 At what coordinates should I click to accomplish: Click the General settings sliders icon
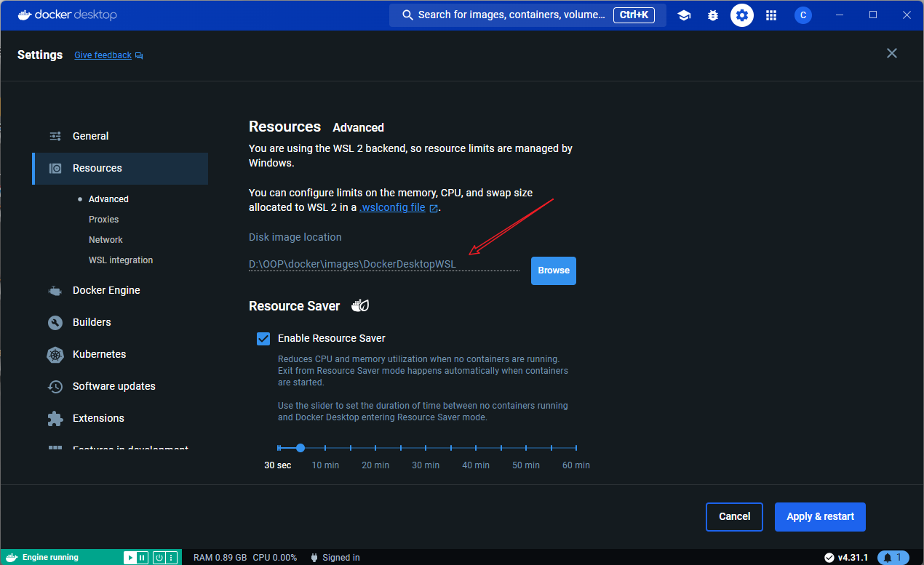coord(55,136)
